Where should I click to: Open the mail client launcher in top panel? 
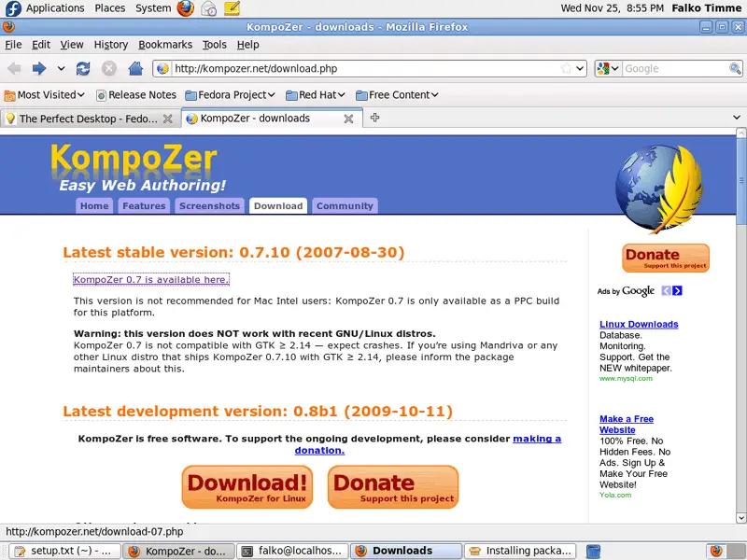[x=208, y=8]
